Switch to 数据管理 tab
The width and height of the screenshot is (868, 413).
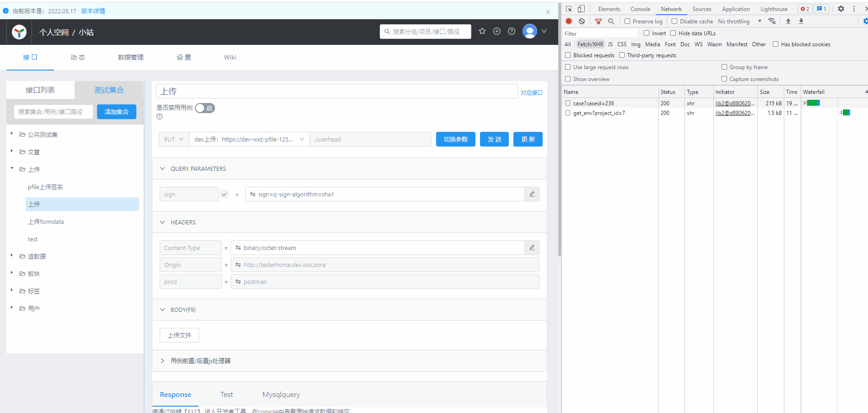point(131,57)
